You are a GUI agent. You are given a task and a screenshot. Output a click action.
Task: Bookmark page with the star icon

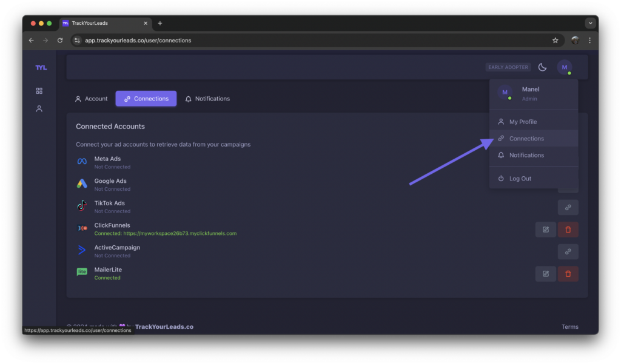556,41
